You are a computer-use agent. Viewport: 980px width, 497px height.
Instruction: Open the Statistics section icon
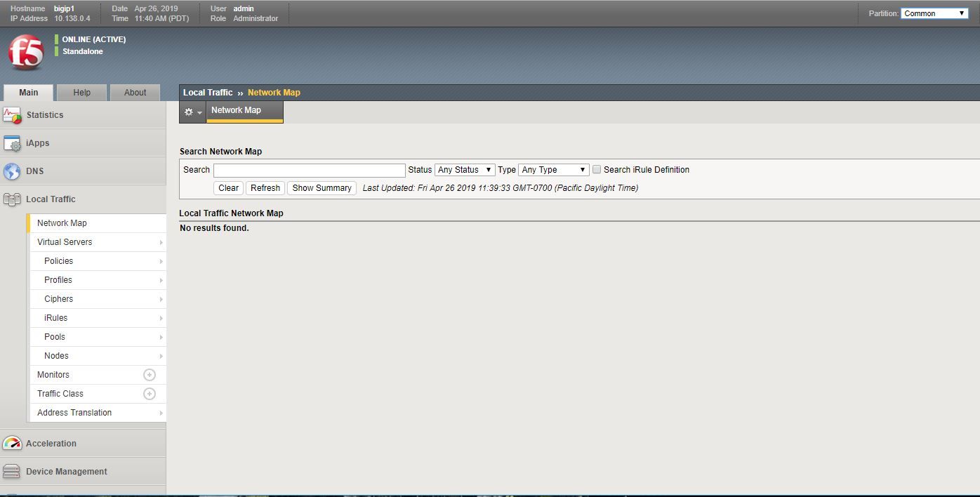pos(12,114)
